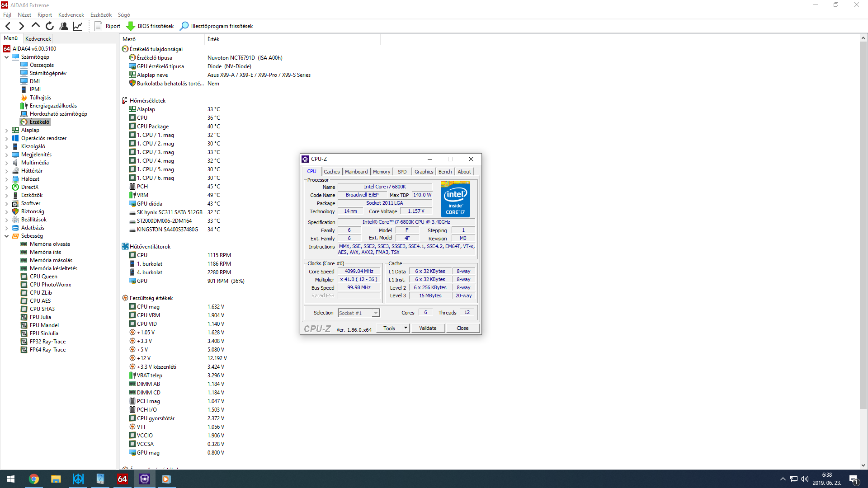This screenshot has width=868, height=488.
Task: Click the CPU-Z taskbar icon
Action: 145,479
